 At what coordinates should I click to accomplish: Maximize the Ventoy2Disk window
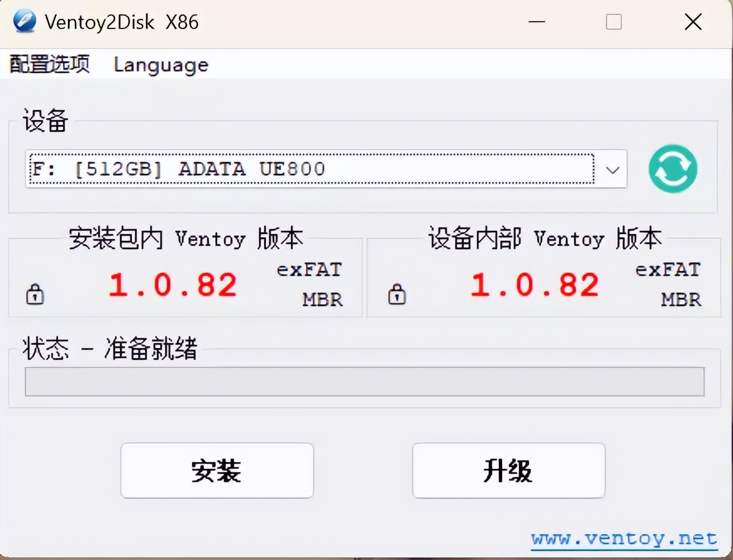click(x=613, y=22)
